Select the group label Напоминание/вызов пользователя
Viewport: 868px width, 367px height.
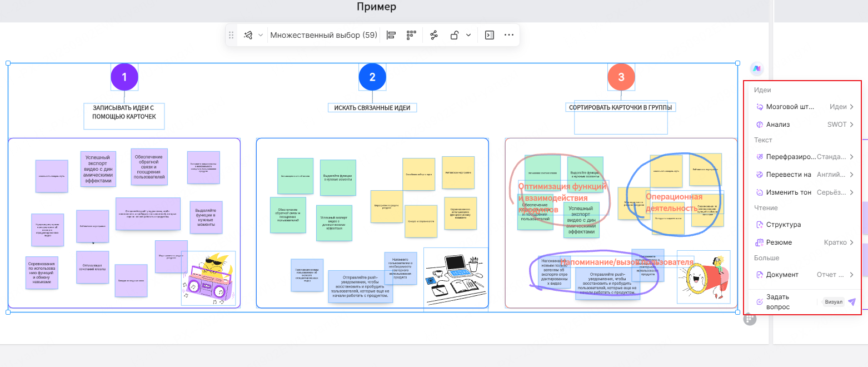pyautogui.click(x=627, y=262)
